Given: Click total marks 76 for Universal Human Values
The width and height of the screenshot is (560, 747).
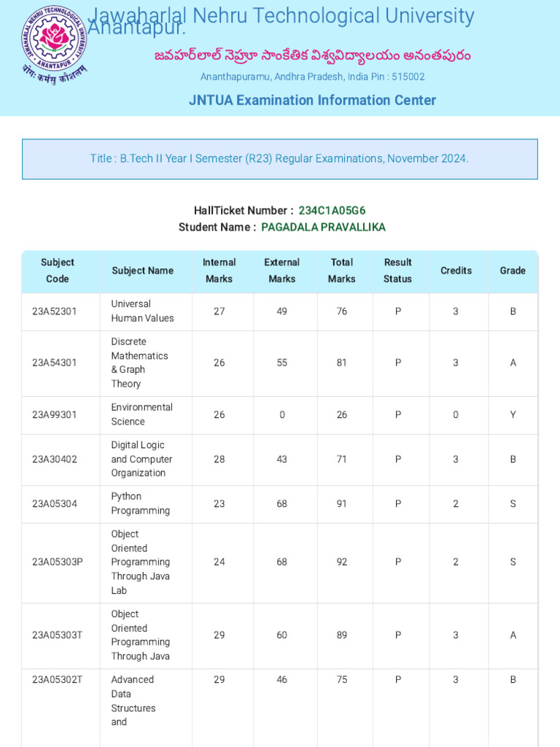Looking at the screenshot, I should coord(342,311).
